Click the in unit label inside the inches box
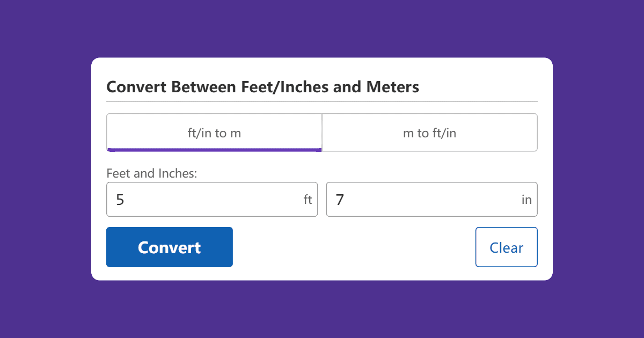The height and width of the screenshot is (338, 644). coord(528,199)
